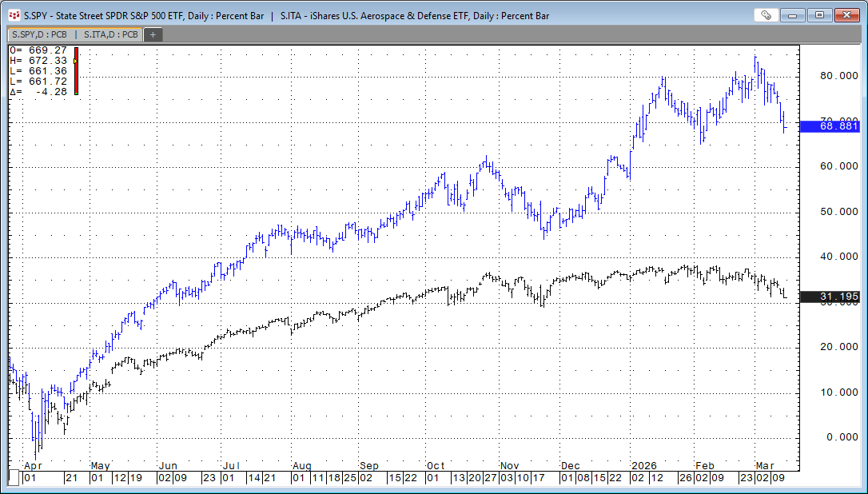The width and height of the screenshot is (868, 494).
Task: Click the chain link icon in the title bar
Action: tap(766, 14)
